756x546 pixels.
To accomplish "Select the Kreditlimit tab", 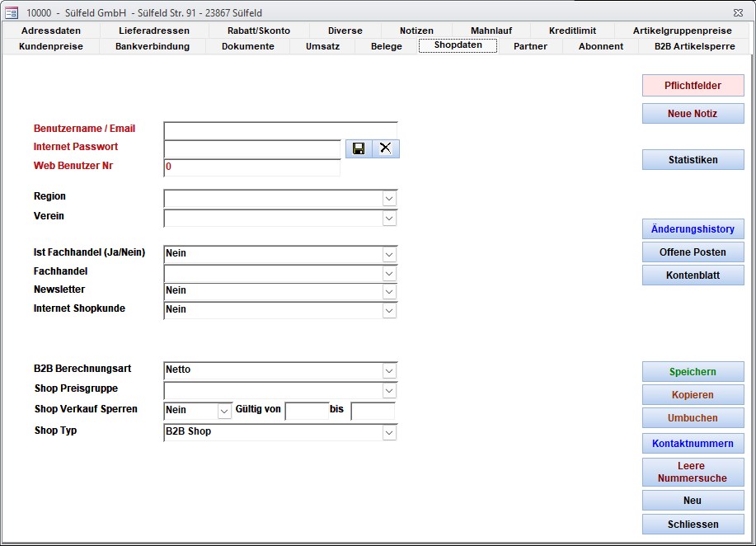I will coord(572,31).
